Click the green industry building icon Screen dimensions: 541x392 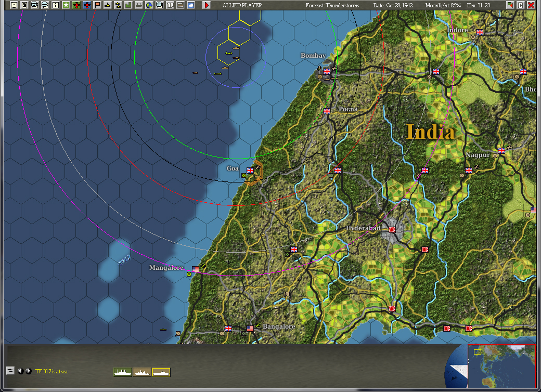128,5
